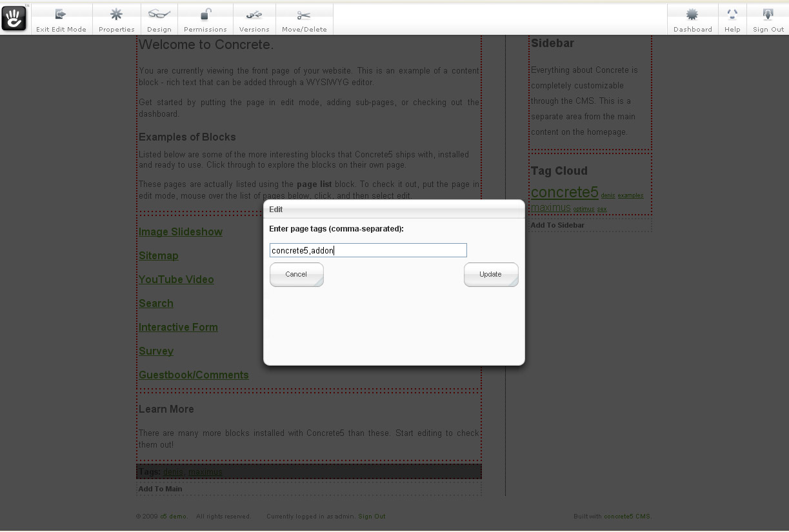789x532 pixels.
Task: Open the Interactive Form page link
Action: click(x=178, y=328)
